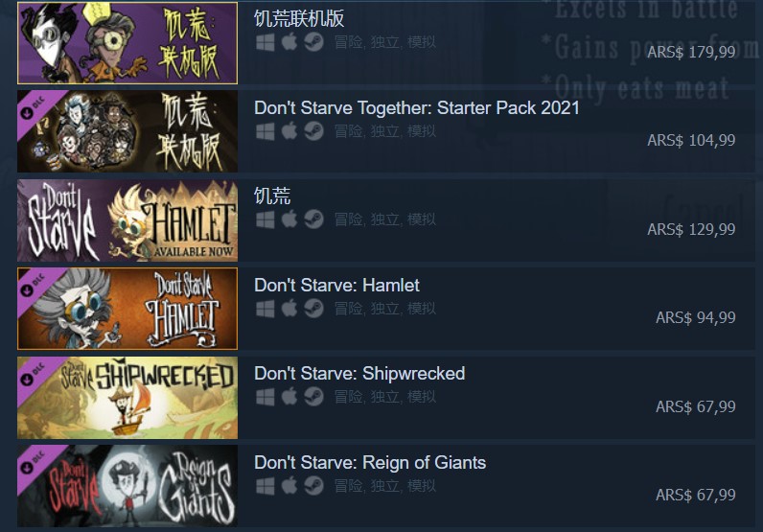Click genre tags under Don't Starve: Shipwrecked

[x=385, y=397]
